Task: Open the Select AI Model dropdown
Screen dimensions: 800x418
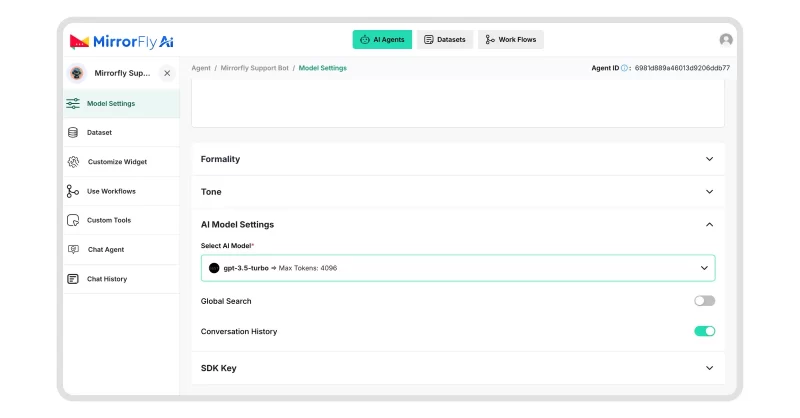Action: click(458, 268)
